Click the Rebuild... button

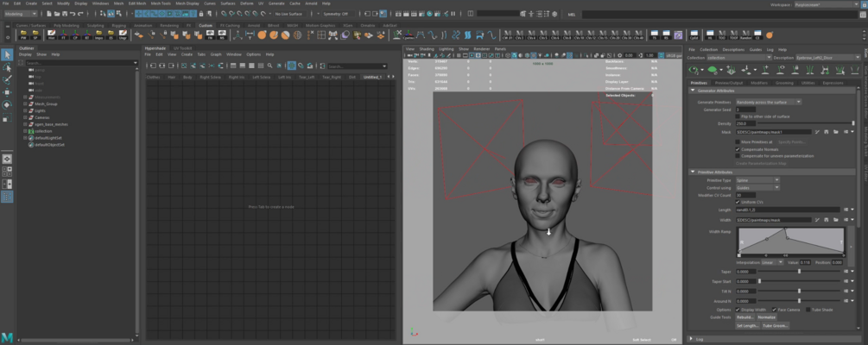coord(744,317)
